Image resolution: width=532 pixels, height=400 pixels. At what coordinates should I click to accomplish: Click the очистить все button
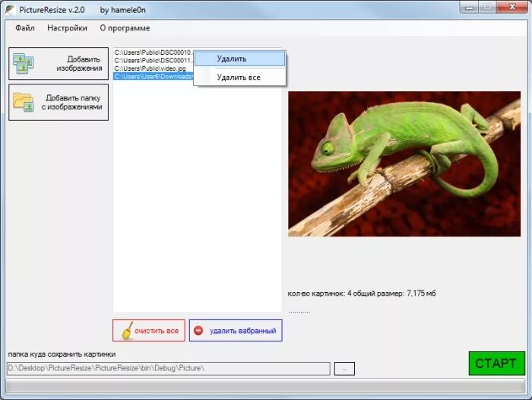[x=149, y=330]
